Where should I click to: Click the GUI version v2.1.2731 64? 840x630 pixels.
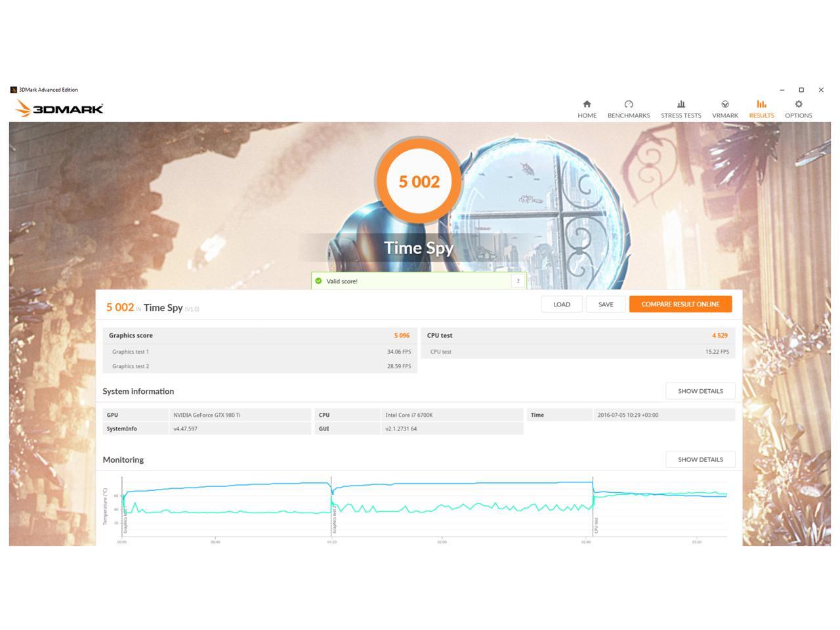point(401,429)
